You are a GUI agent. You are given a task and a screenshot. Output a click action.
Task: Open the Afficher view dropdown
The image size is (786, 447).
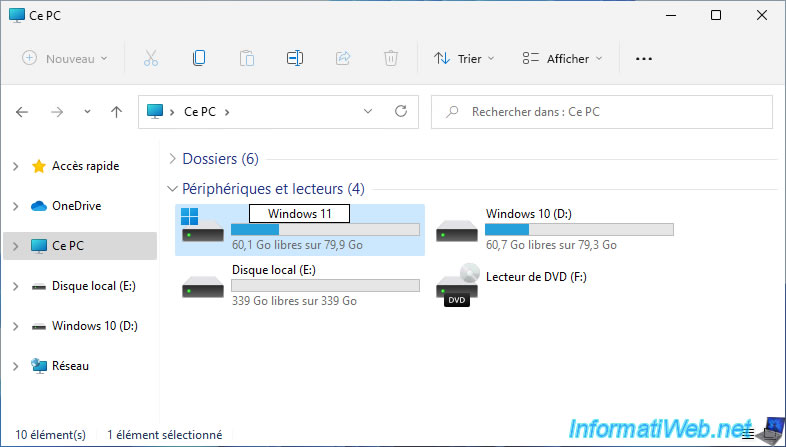point(563,59)
